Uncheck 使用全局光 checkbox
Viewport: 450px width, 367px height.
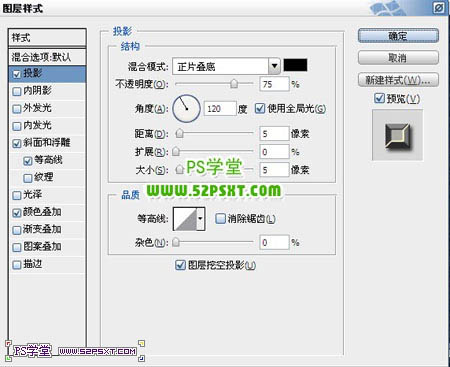pos(260,108)
